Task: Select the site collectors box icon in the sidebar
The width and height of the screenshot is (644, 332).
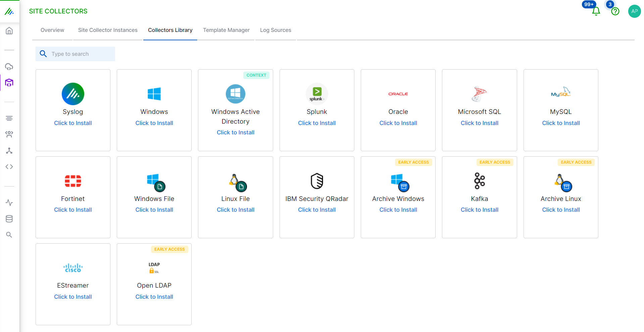Action: pos(9,83)
